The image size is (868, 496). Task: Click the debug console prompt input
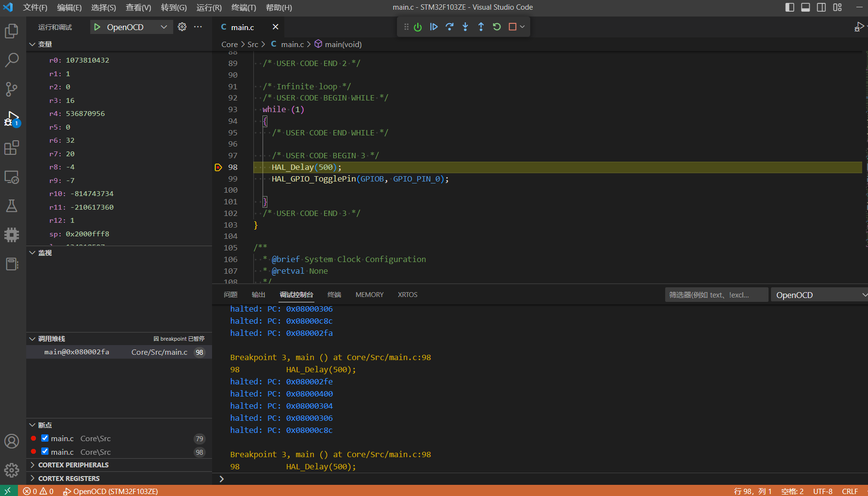[x=546, y=479]
